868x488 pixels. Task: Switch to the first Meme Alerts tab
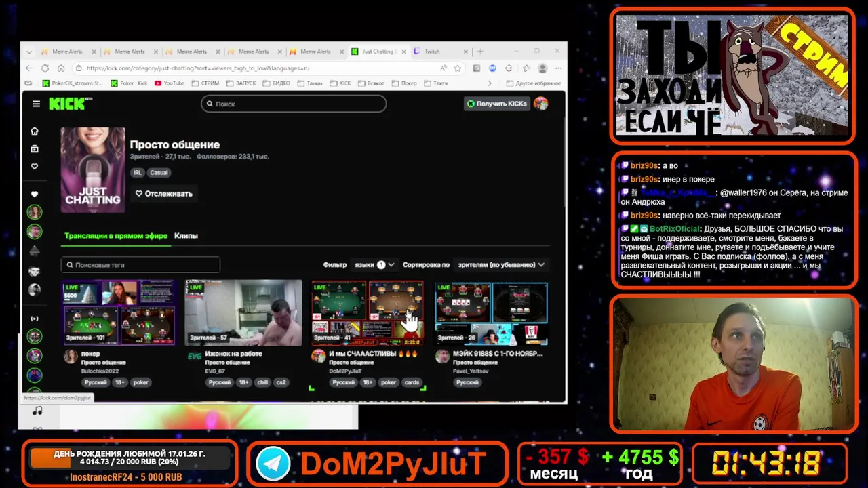click(68, 52)
